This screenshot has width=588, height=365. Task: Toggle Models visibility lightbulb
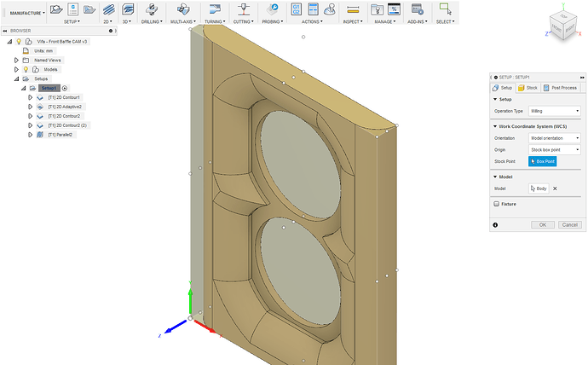26,69
